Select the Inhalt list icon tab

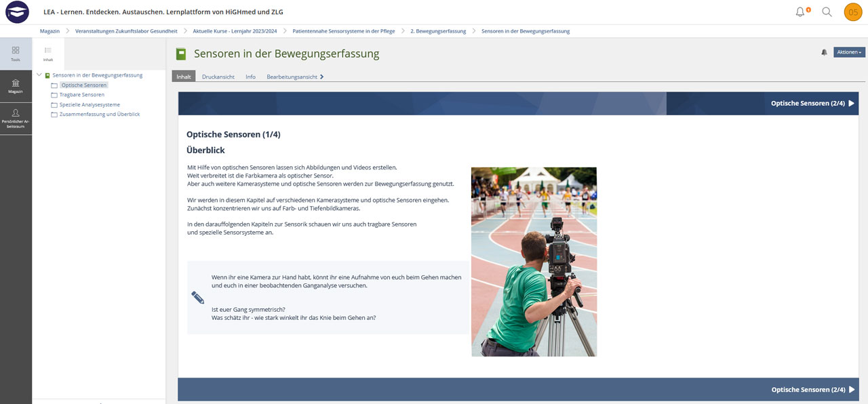click(48, 54)
